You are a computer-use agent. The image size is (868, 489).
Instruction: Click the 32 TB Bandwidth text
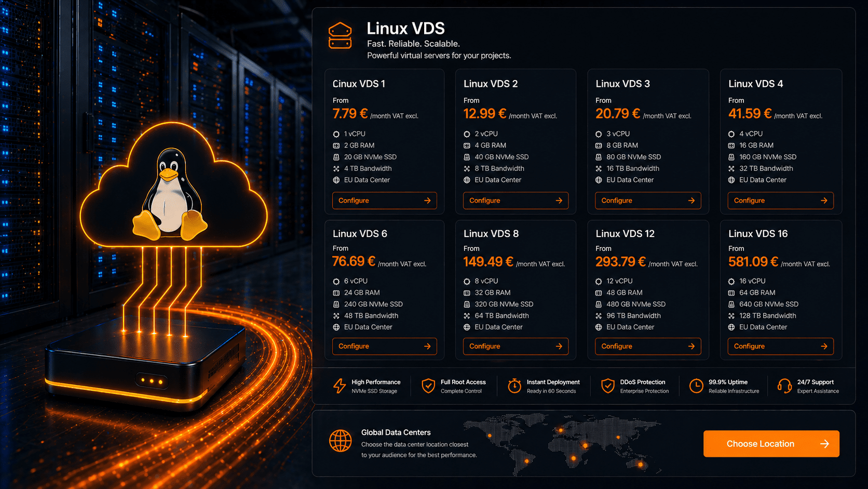click(766, 168)
